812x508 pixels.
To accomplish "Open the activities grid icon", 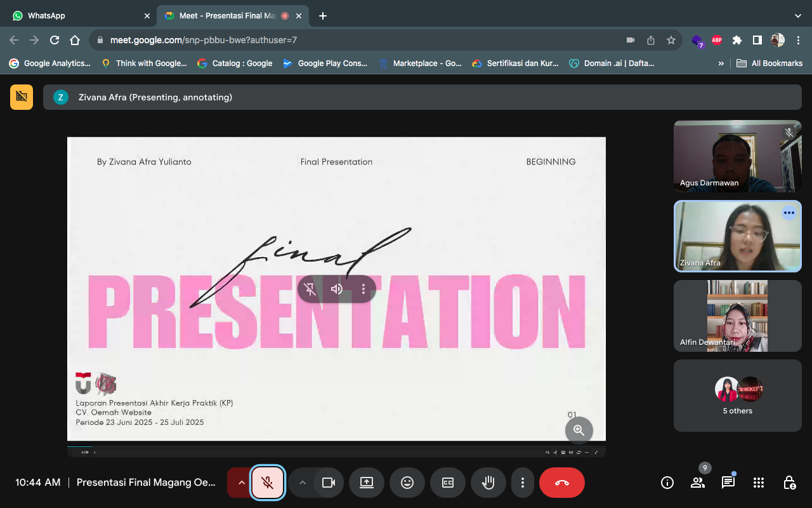I will 759,483.
